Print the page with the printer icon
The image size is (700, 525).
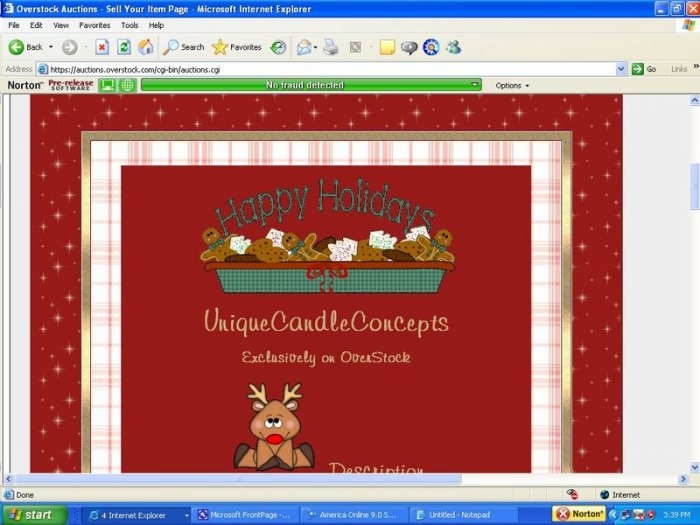[331, 47]
